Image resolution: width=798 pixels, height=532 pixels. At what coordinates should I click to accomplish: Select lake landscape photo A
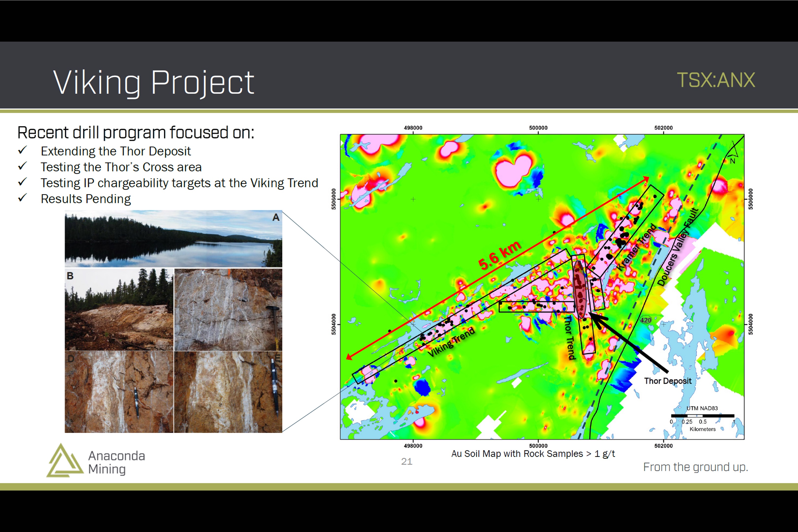click(173, 238)
